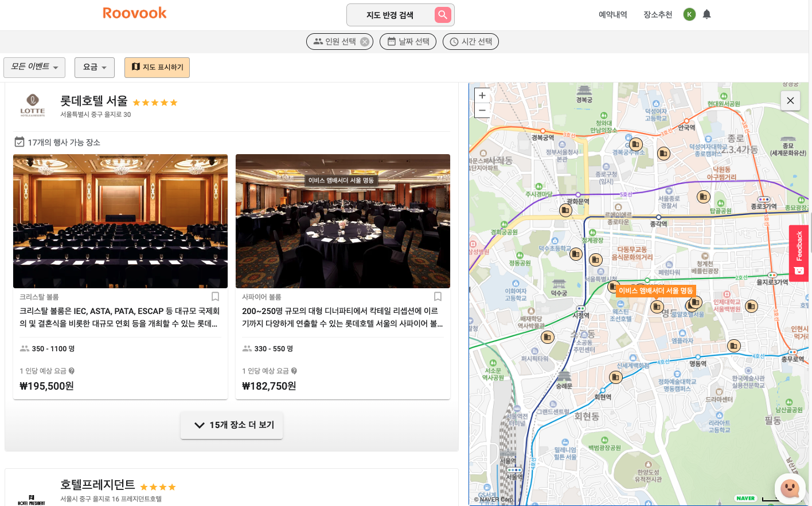Open notifications bell icon
This screenshot has height=506, width=812.
coord(706,14)
